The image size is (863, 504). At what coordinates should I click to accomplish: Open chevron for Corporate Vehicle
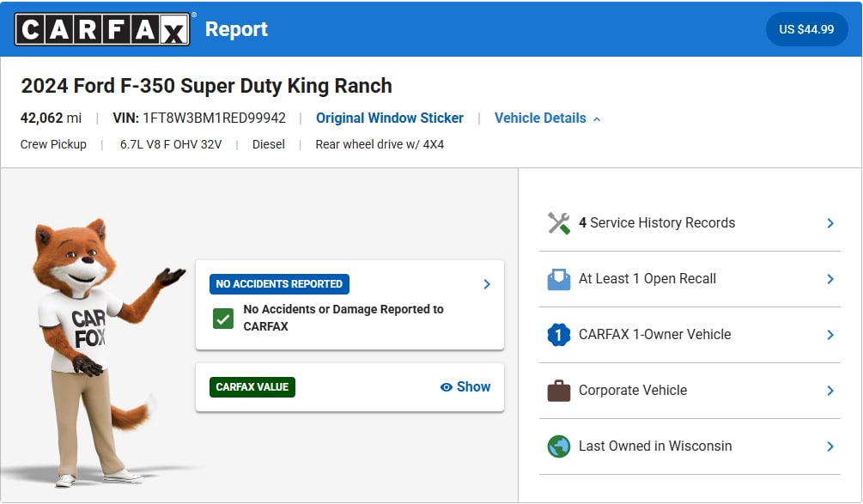[x=830, y=391]
